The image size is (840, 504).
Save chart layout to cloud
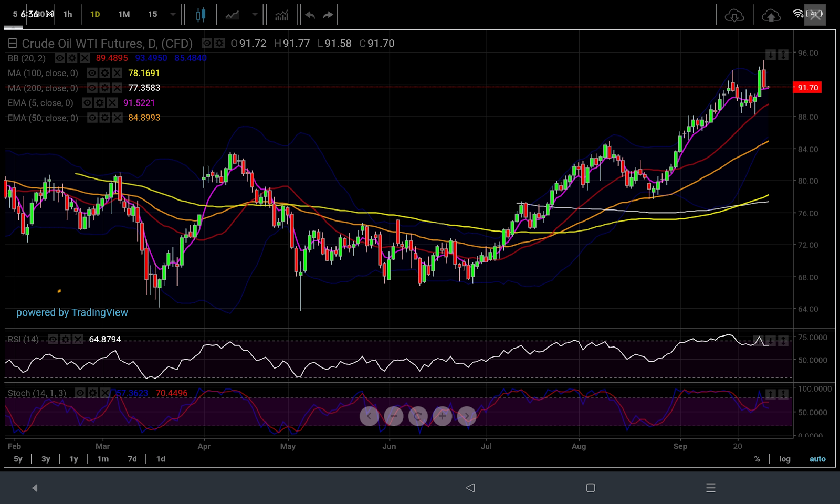coord(771,15)
